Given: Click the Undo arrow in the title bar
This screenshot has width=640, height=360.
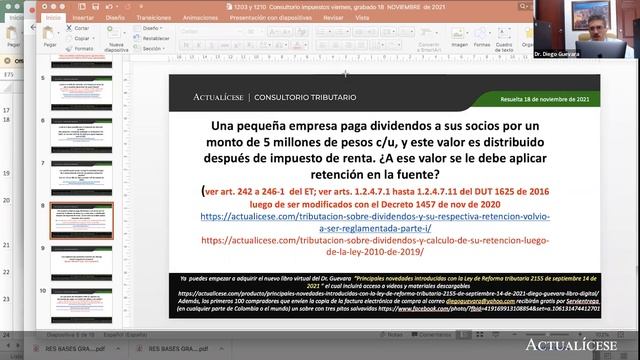Looking at the screenshot, I should coord(109,7).
